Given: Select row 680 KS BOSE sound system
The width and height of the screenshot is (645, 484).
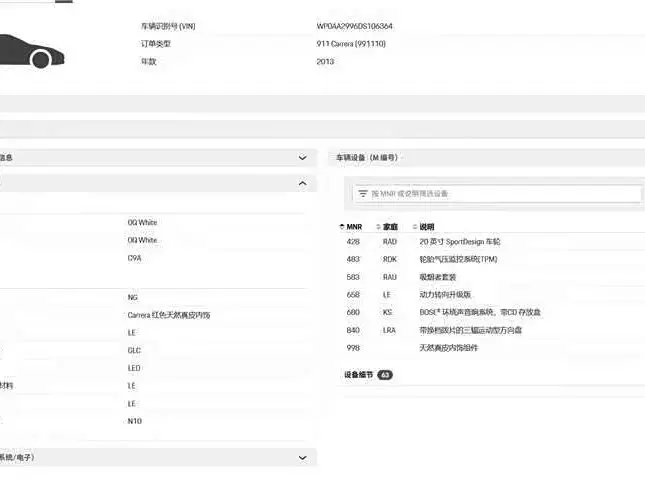Looking at the screenshot, I should (x=492, y=312).
